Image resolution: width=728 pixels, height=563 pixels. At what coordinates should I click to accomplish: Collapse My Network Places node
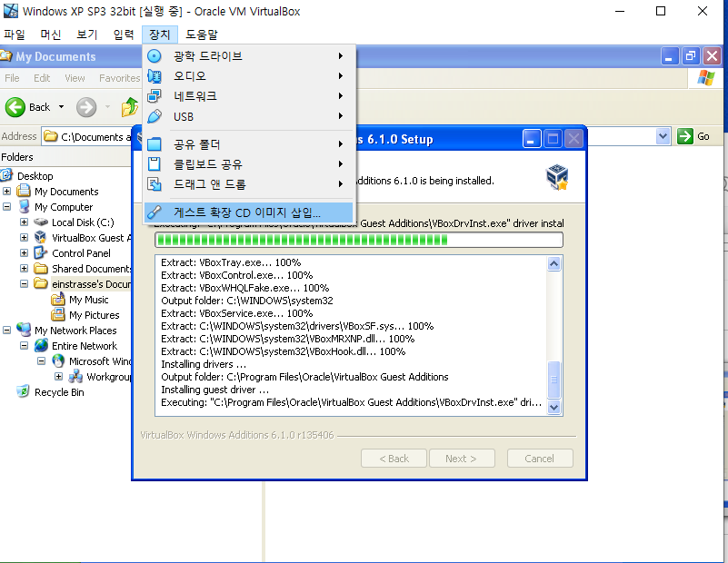click(x=7, y=331)
